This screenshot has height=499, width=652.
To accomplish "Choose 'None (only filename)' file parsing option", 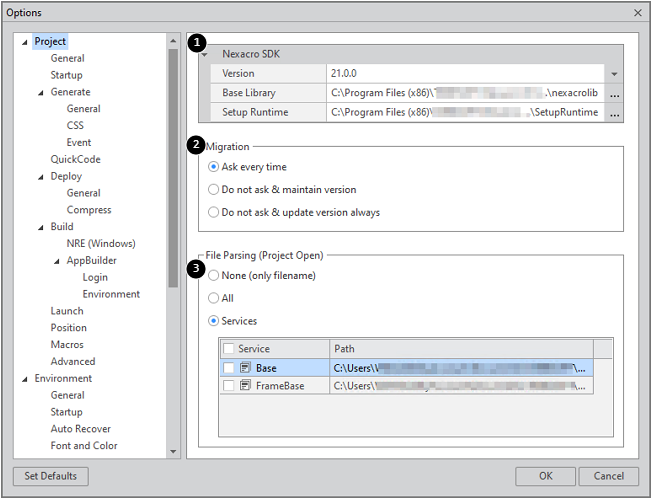I will coord(213,275).
